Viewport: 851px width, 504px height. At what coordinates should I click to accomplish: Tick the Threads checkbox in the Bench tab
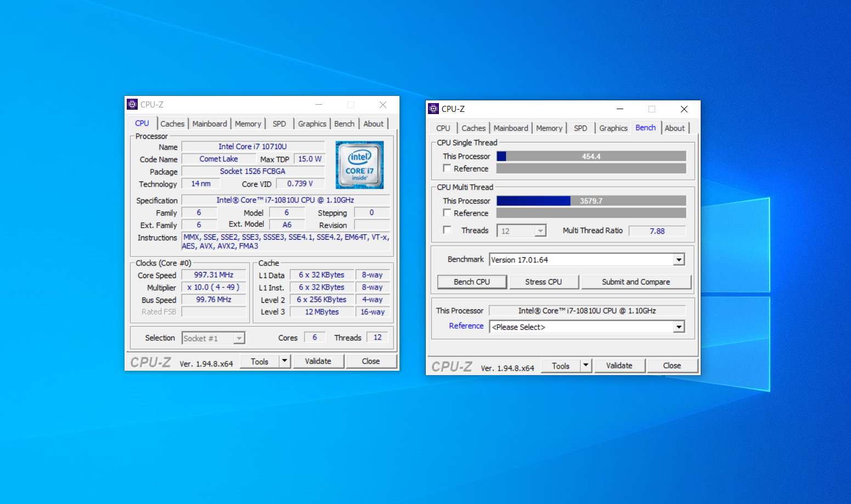tap(447, 230)
